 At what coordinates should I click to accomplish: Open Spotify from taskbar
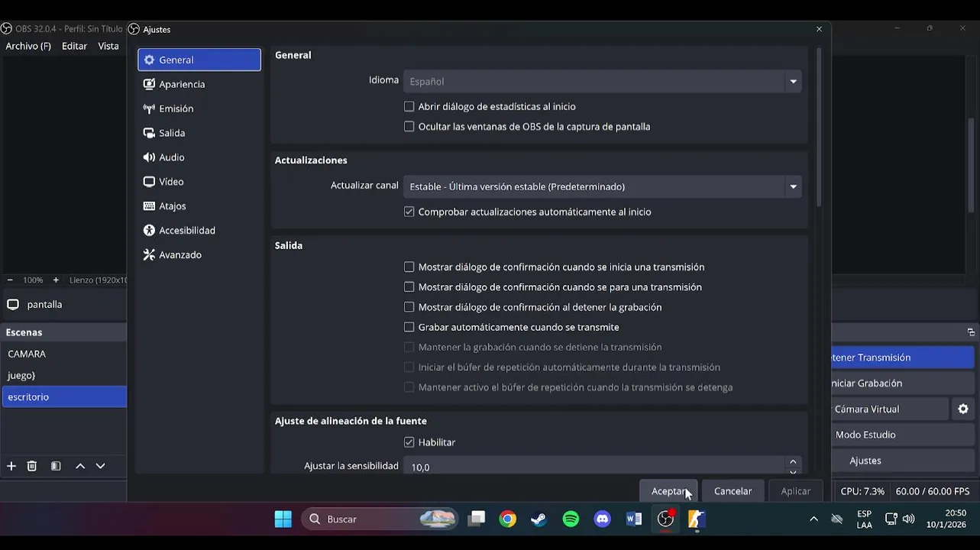pyautogui.click(x=571, y=519)
